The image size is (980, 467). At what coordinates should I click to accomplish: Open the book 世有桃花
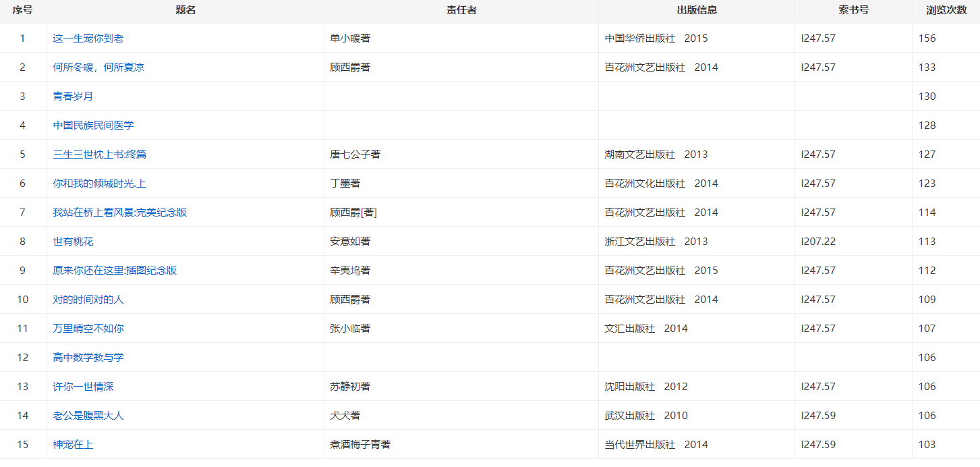pyautogui.click(x=73, y=242)
